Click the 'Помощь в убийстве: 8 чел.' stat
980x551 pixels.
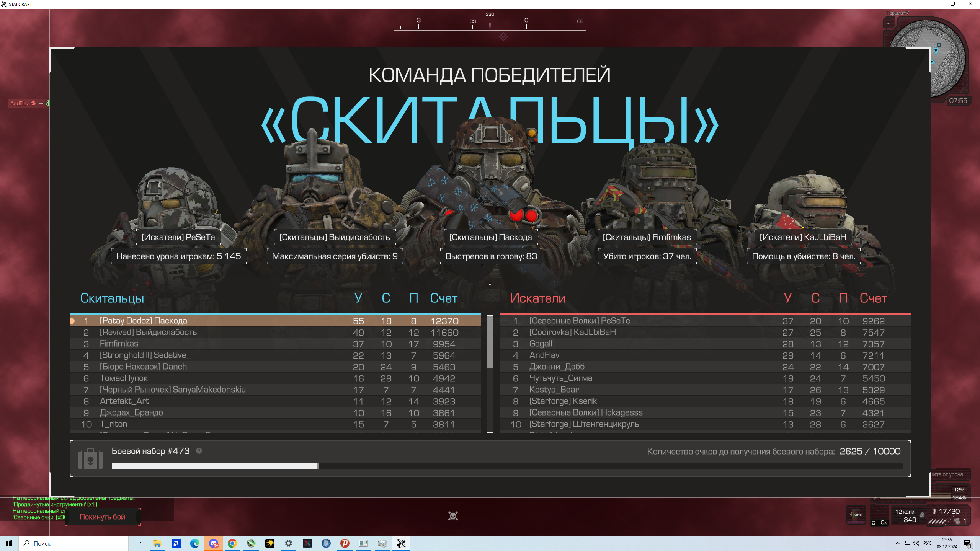[804, 256]
